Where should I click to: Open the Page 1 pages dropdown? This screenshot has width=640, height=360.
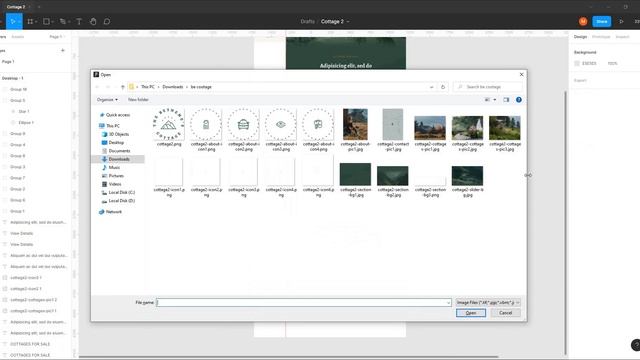coord(57,37)
